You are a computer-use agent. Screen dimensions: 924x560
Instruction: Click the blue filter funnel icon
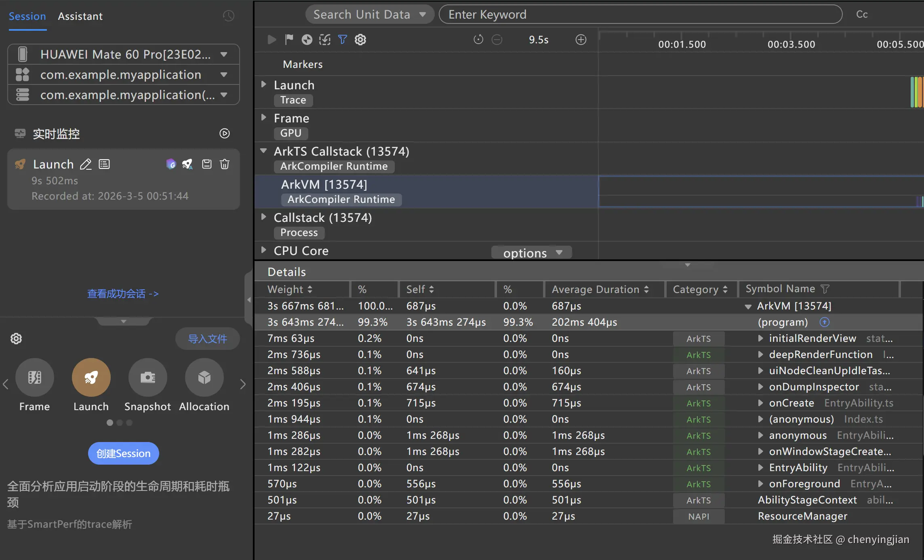pos(343,39)
